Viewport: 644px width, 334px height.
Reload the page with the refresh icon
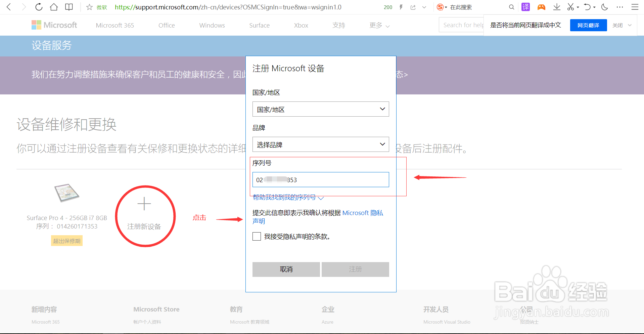coord(39,7)
